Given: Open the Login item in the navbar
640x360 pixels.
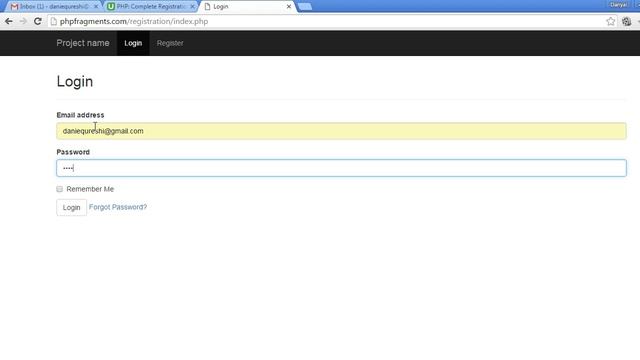Looking at the screenshot, I should pos(133,43).
